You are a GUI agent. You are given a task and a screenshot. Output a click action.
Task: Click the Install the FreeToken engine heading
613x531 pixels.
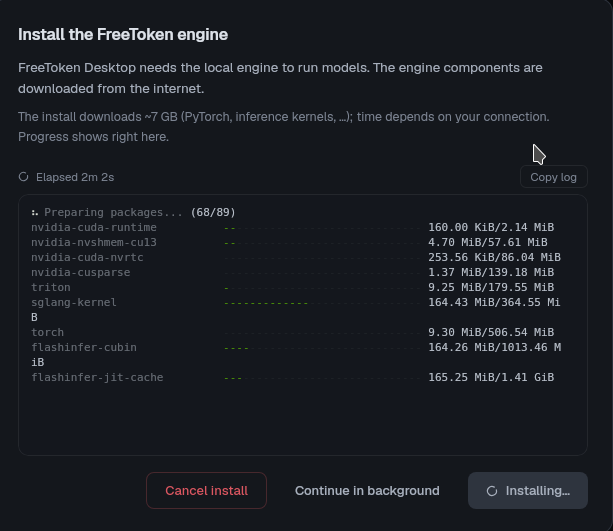tap(123, 34)
